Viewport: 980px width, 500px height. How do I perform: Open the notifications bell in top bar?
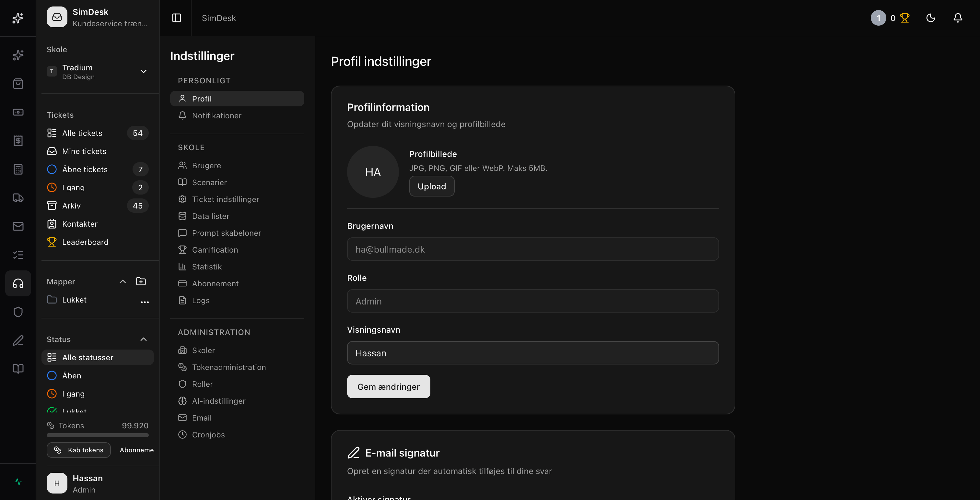tap(958, 18)
